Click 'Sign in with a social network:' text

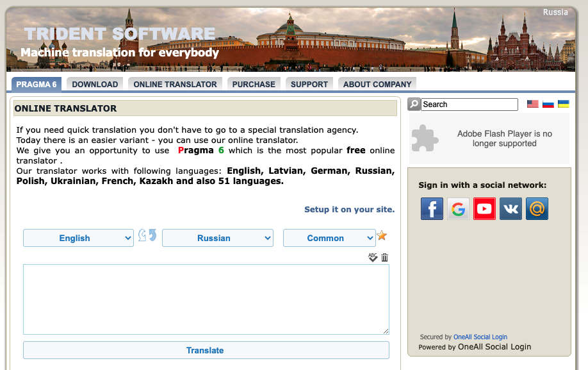[x=482, y=185]
